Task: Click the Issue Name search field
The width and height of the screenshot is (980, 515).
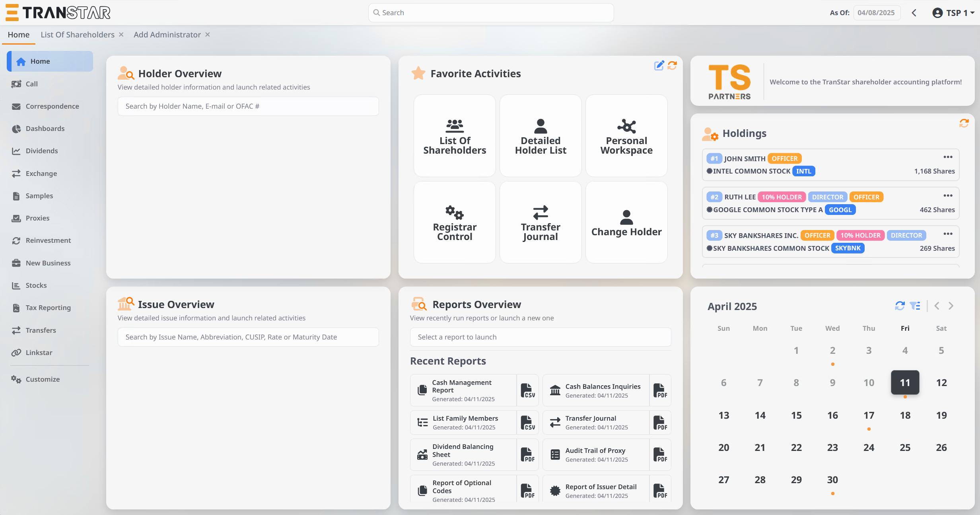Action: click(x=248, y=337)
